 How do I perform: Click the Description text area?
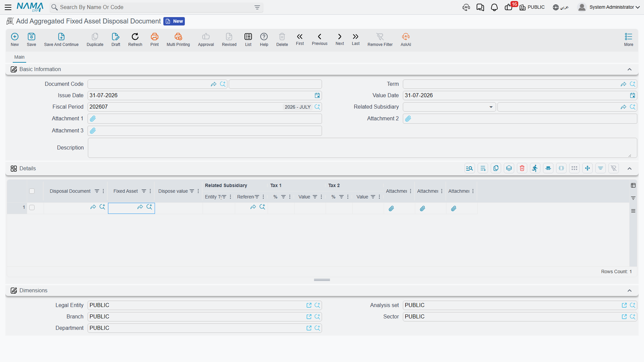(362, 148)
